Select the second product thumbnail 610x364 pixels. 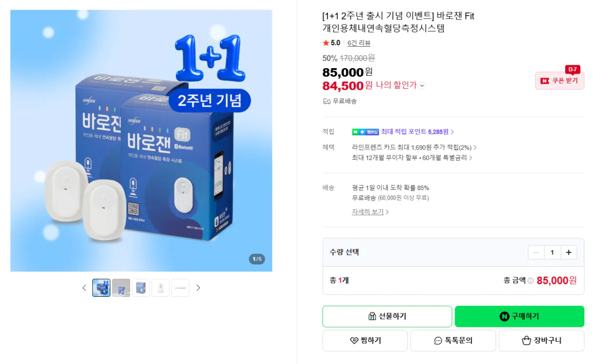(121, 288)
